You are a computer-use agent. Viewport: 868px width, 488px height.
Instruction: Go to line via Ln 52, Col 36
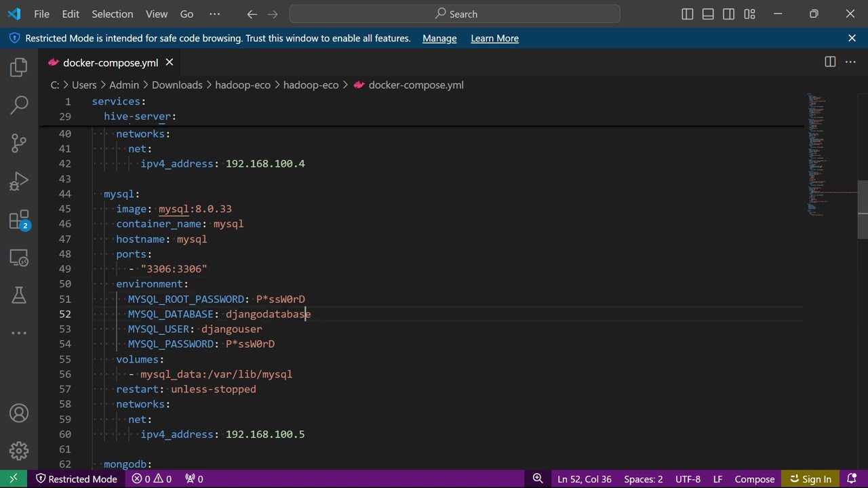click(585, 479)
